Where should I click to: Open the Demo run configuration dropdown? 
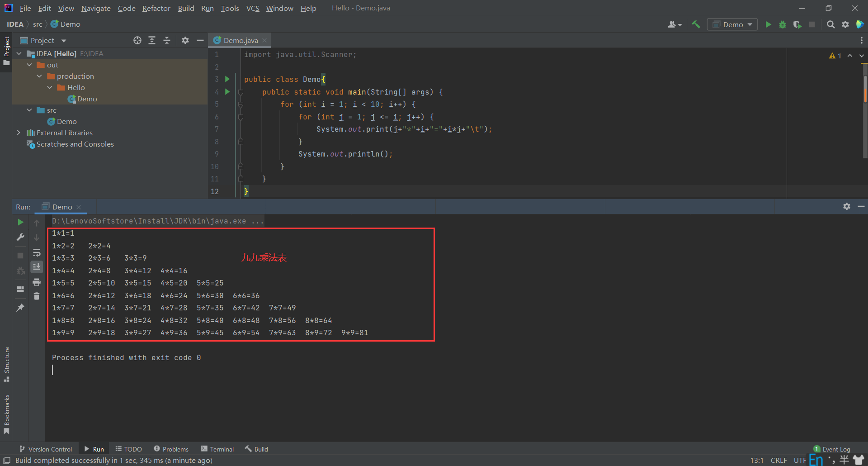pyautogui.click(x=732, y=24)
